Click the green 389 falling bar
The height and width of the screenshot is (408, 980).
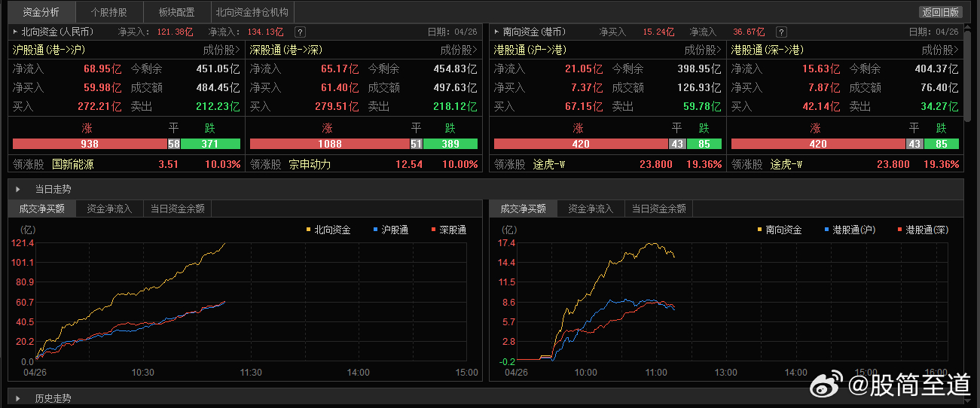[450, 144]
